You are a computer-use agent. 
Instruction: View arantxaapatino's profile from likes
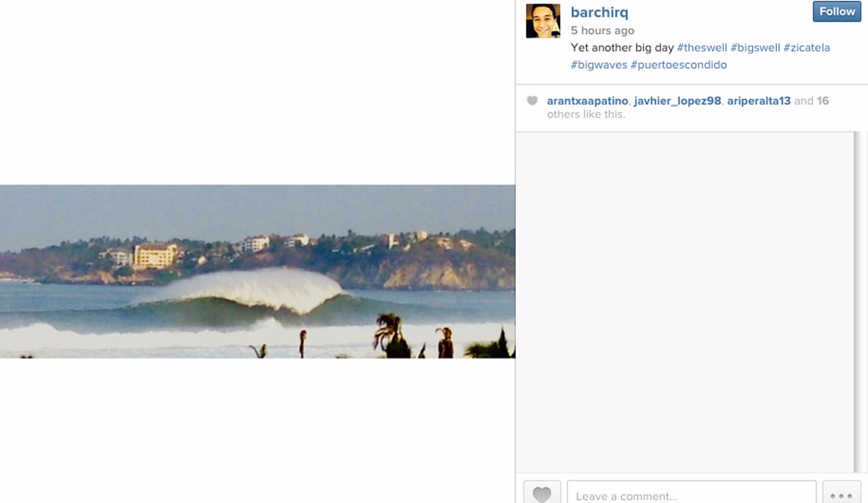pyautogui.click(x=587, y=101)
